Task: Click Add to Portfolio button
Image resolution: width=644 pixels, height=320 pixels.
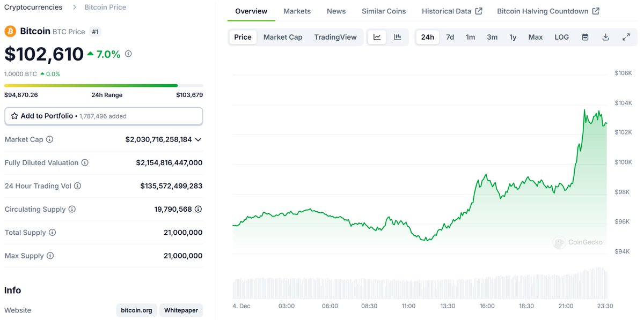Action: point(104,116)
